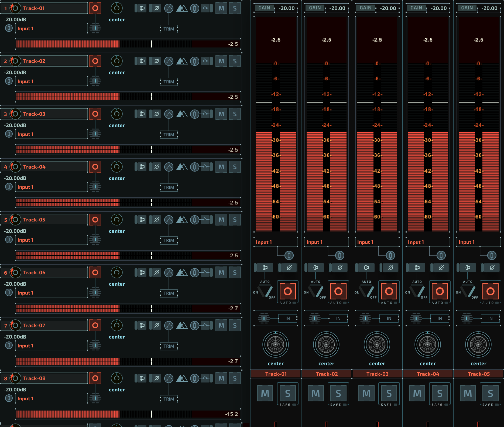Click the pan knob on Track-03 row

coord(117,114)
